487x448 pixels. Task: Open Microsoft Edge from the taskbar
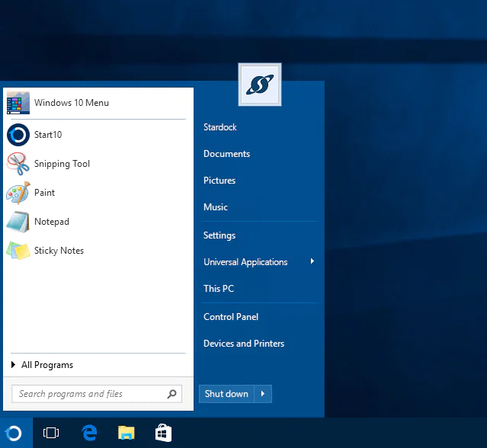(89, 433)
